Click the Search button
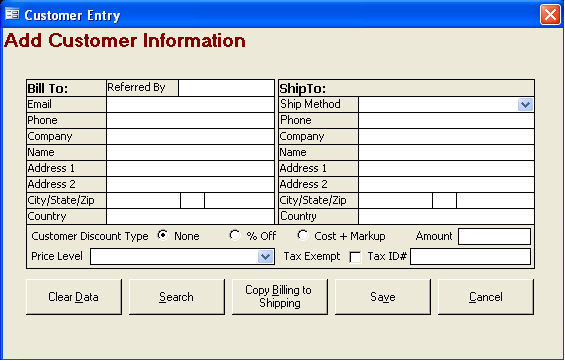This screenshot has height=361, width=565. [x=177, y=297]
